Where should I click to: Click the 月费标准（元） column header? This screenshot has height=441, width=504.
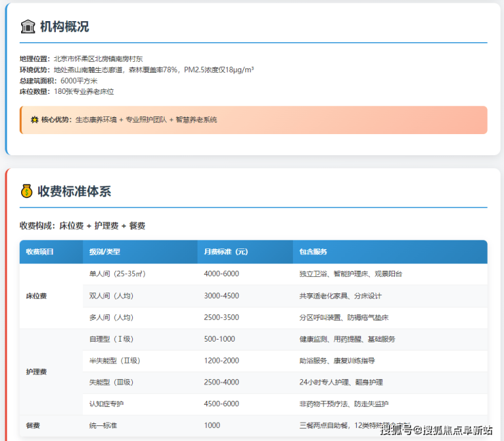pyautogui.click(x=225, y=252)
